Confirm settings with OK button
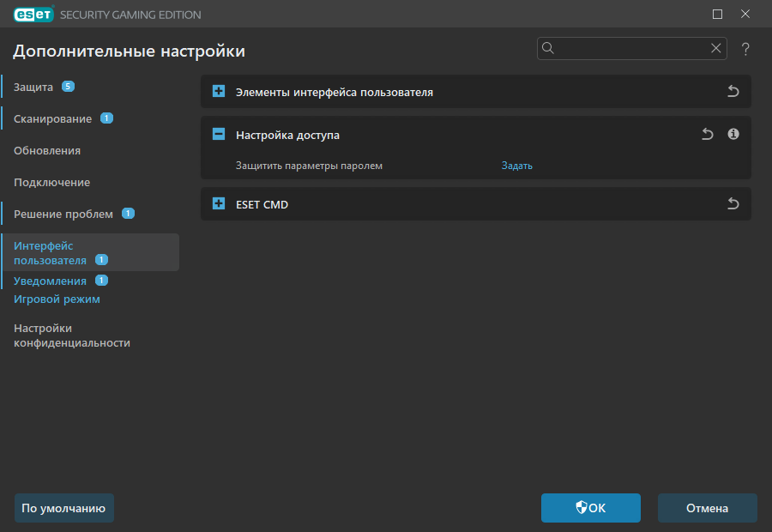The image size is (772, 532). click(x=591, y=508)
